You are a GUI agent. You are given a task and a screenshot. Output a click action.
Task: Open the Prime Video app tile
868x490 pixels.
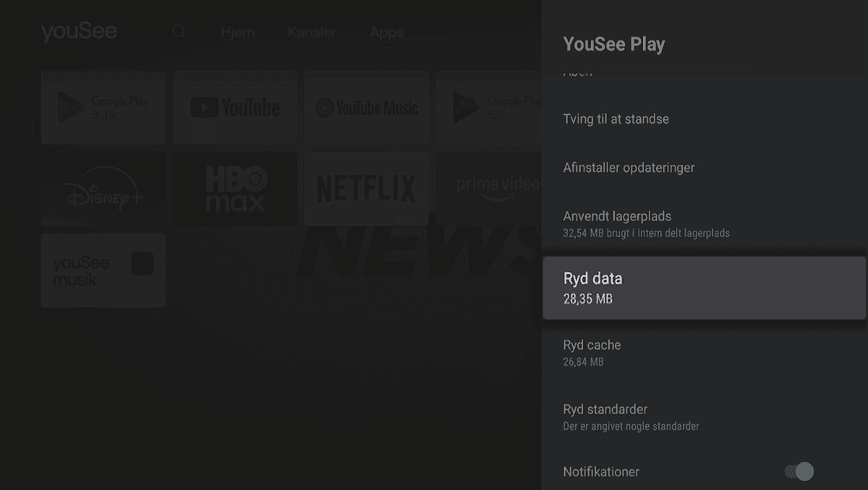tap(492, 189)
